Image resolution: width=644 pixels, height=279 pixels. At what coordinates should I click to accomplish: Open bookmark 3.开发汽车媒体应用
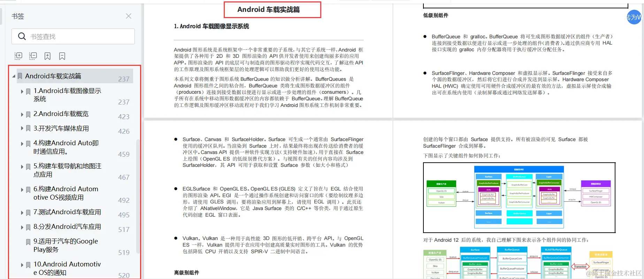(61, 129)
